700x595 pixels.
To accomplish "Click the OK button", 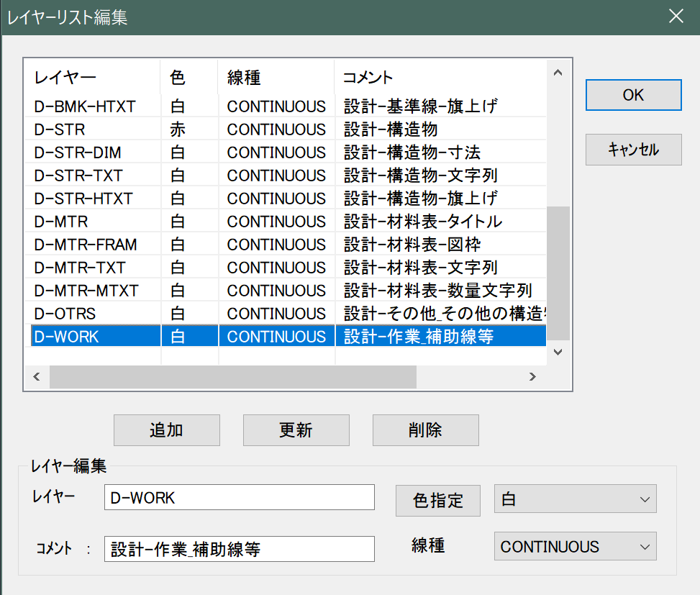I will point(634,95).
